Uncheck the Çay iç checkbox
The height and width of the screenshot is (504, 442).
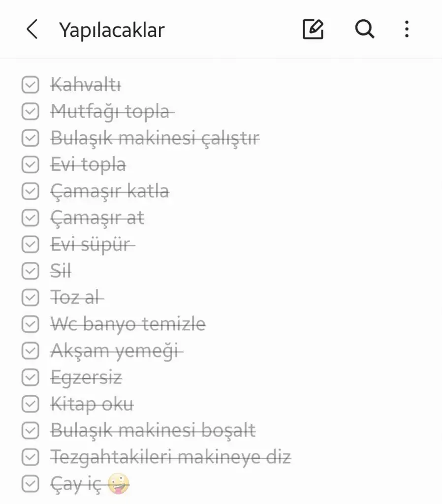[31, 484]
